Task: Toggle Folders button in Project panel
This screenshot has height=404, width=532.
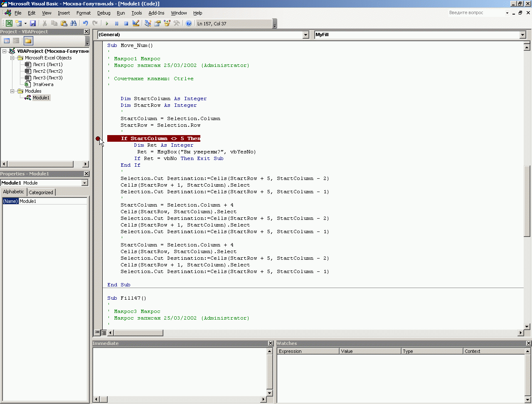Action: pos(28,41)
